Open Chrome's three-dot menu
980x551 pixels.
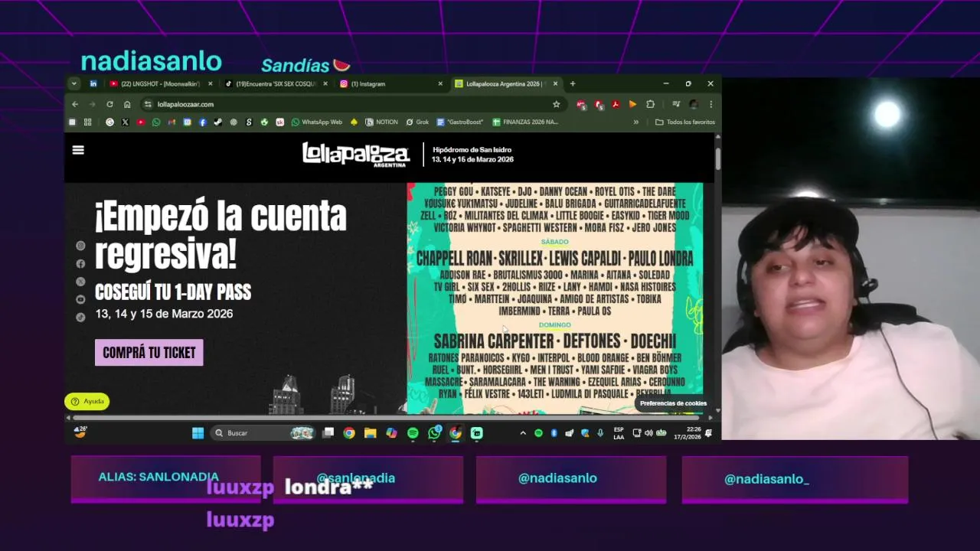(x=710, y=104)
